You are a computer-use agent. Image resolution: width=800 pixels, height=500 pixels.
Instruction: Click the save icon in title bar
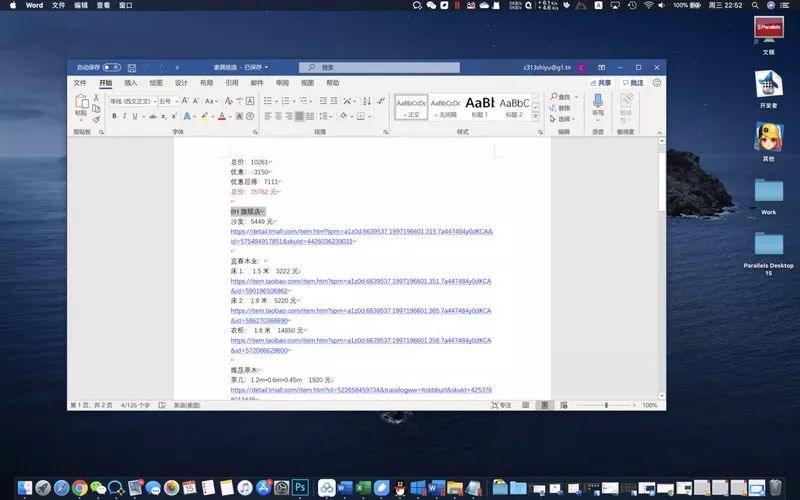pos(132,67)
